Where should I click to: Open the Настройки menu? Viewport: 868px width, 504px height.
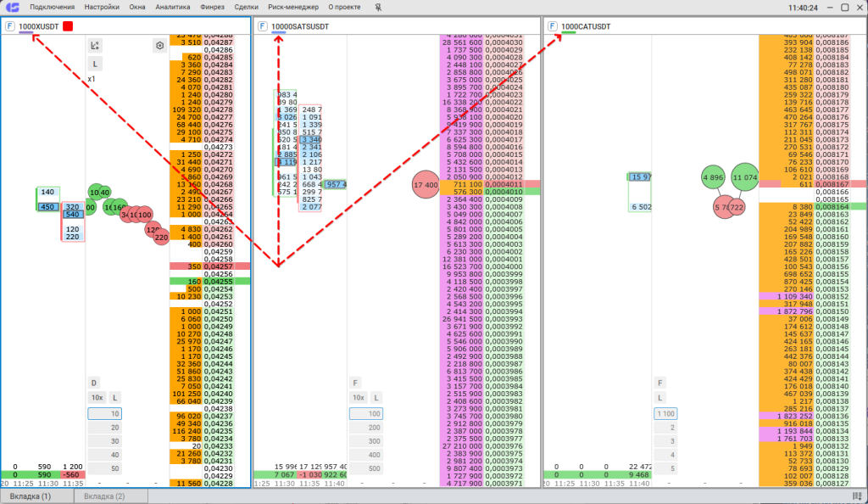(x=102, y=7)
